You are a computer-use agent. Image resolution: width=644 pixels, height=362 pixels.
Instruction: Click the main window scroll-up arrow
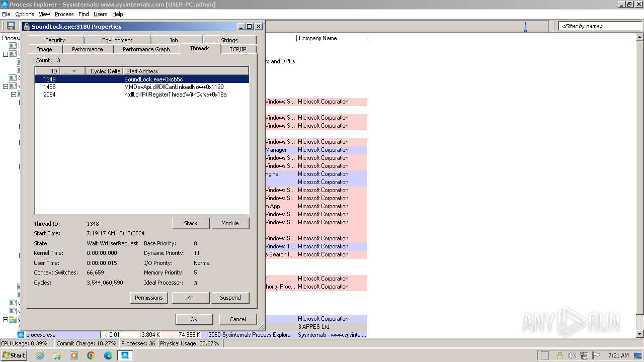(640, 38)
